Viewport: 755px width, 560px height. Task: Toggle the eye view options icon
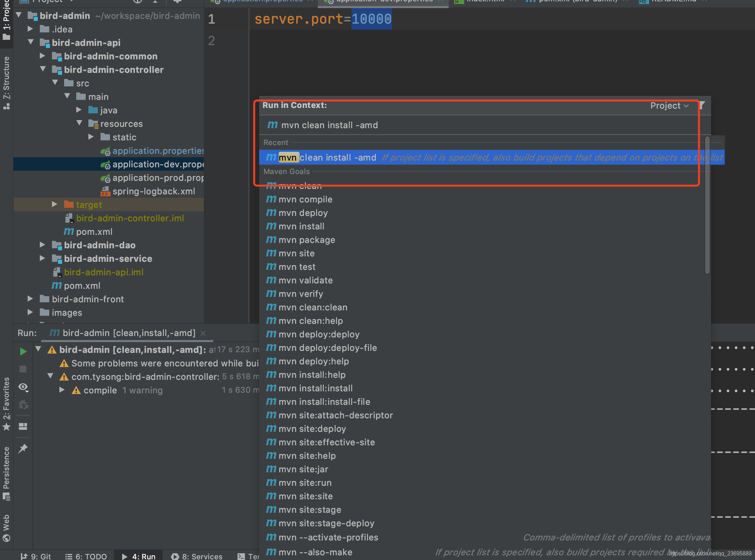pyautogui.click(x=23, y=387)
